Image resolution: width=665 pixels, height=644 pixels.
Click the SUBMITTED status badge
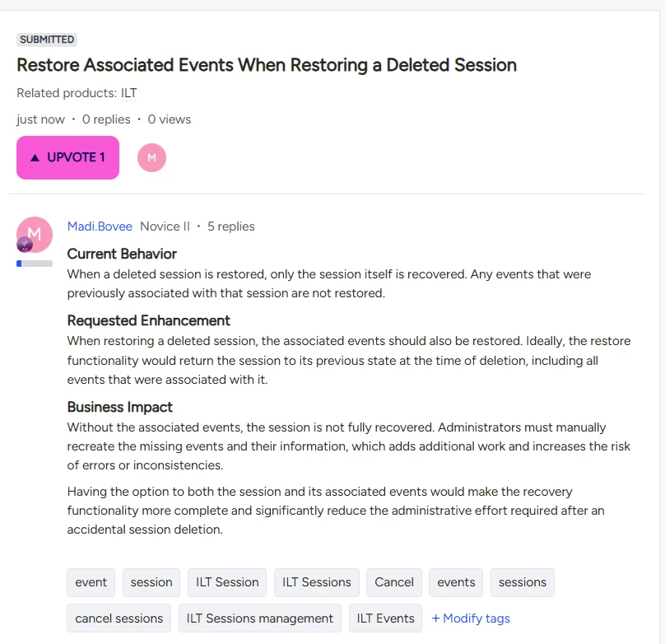tap(47, 40)
